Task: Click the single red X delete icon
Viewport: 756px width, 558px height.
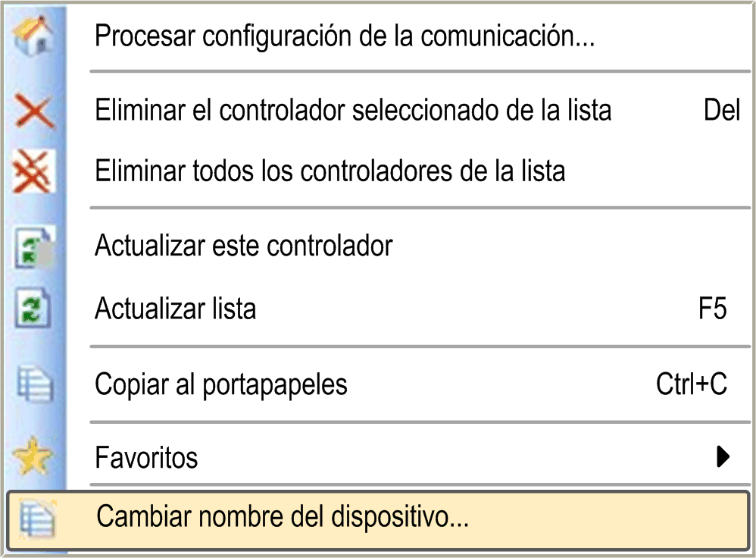Action: [x=34, y=112]
